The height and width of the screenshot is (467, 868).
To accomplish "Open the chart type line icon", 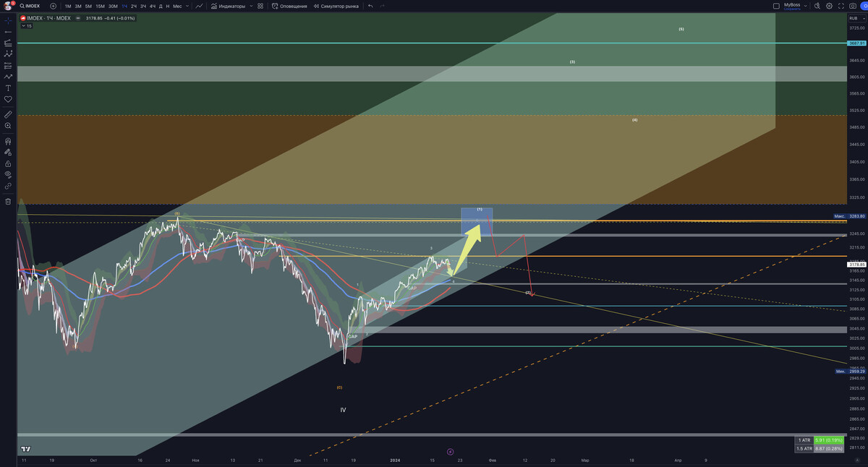I will pyautogui.click(x=199, y=6).
